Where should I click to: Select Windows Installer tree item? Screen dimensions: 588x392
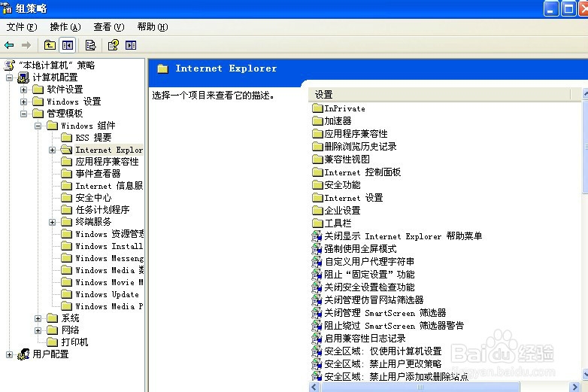click(x=109, y=247)
